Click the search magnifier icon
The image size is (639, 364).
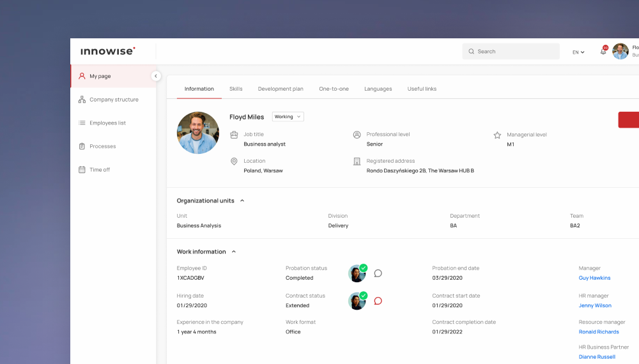471,51
